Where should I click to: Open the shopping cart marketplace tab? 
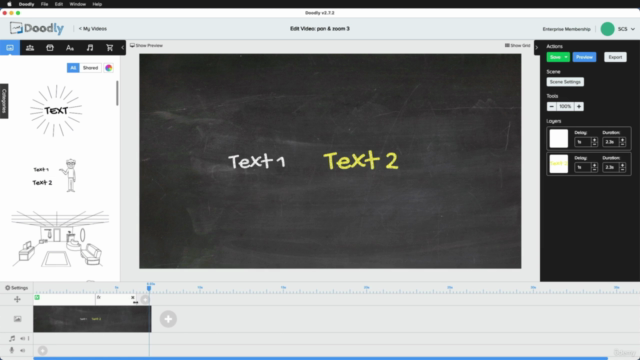click(109, 48)
